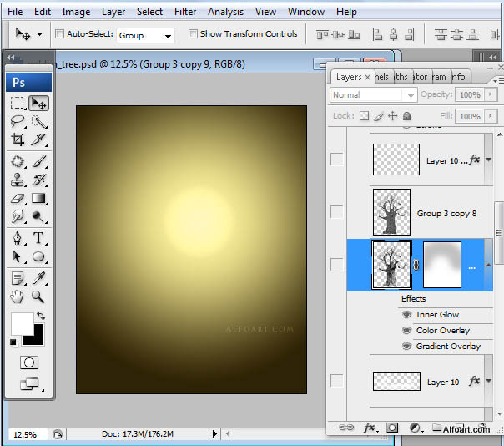504x446 pixels.
Task: Toggle Gradient Overlay effect visibility
Action: click(x=406, y=346)
